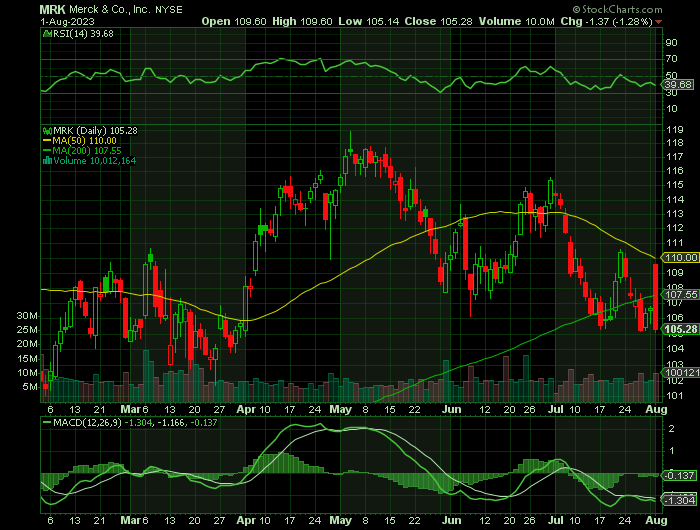Click the yellow MA(50) line marker

pos(47,141)
